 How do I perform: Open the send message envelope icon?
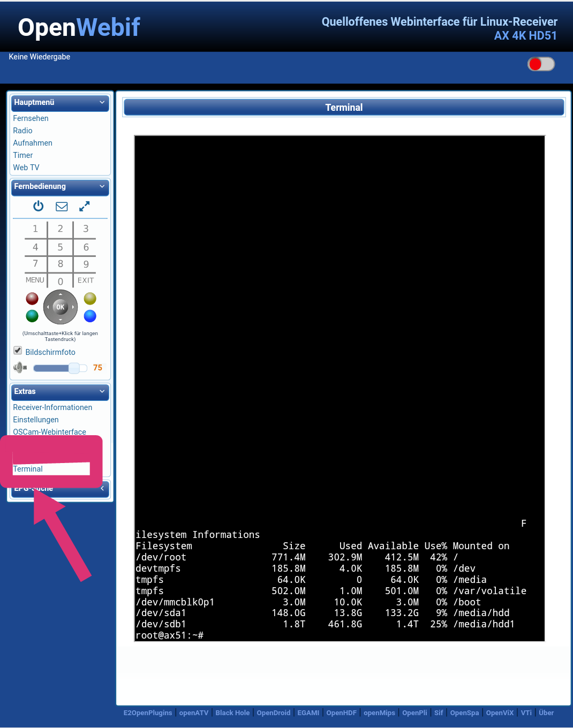pos(62,206)
